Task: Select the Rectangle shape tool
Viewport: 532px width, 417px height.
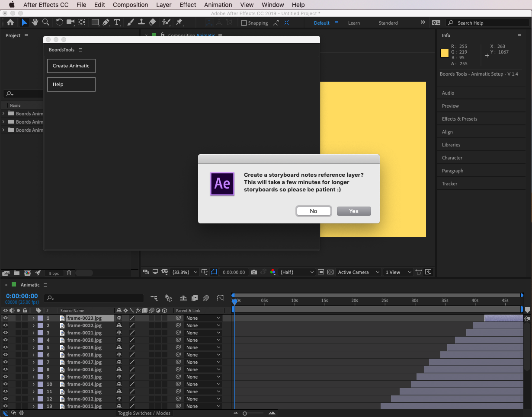Action: pos(95,22)
